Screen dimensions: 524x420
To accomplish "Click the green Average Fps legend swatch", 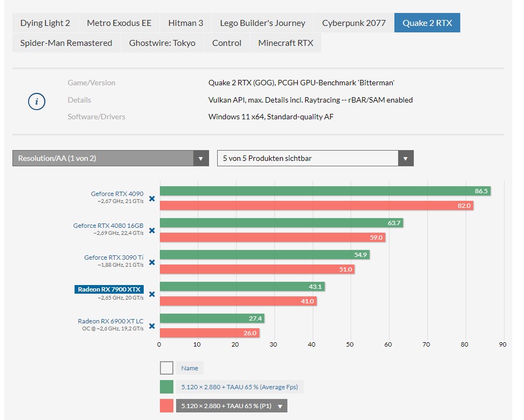I will click(x=166, y=387).
